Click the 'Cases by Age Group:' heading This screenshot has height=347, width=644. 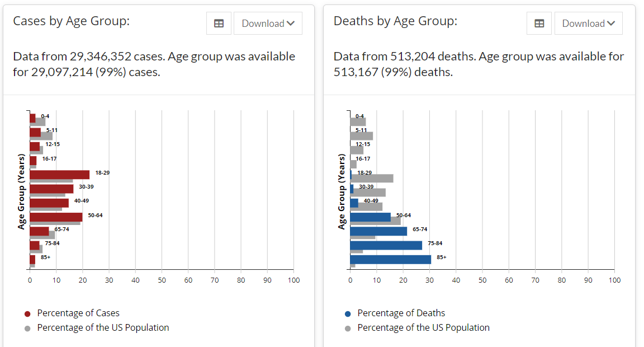coord(72,21)
